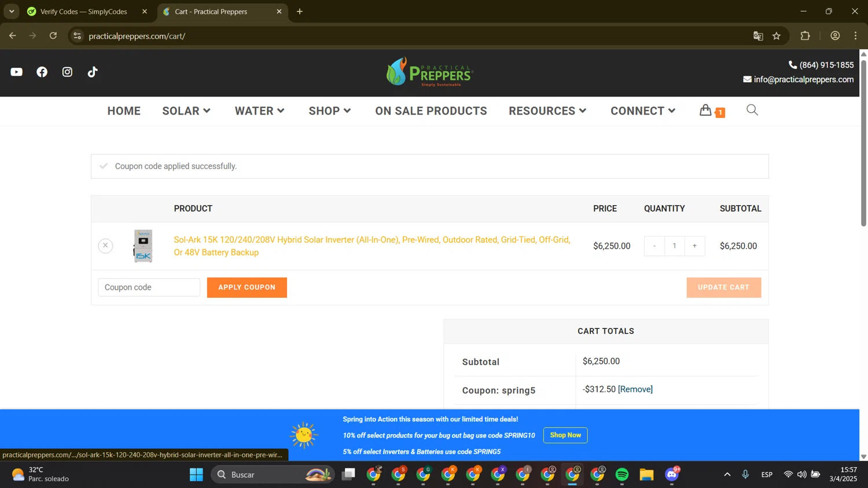Open the TikTok social link

tap(93, 72)
